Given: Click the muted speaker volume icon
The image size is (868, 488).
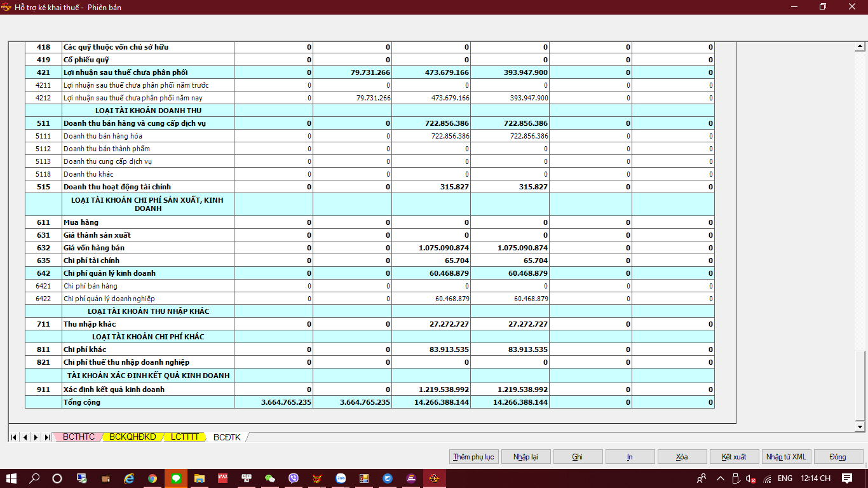Looking at the screenshot, I should click(750, 478).
